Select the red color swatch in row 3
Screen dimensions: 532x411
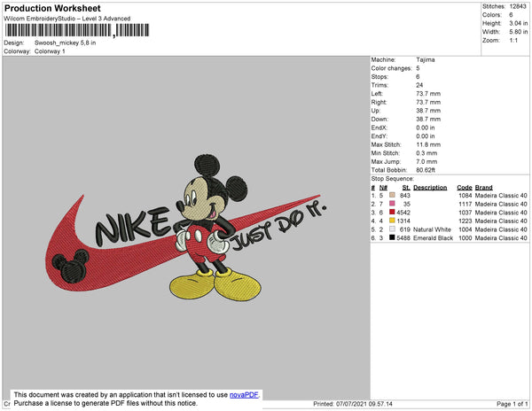tap(392, 212)
